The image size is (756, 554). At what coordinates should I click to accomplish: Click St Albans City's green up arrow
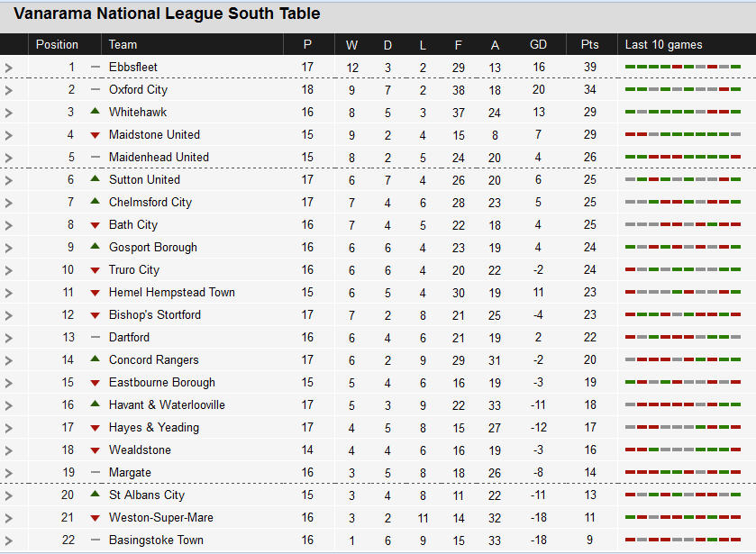pos(95,495)
